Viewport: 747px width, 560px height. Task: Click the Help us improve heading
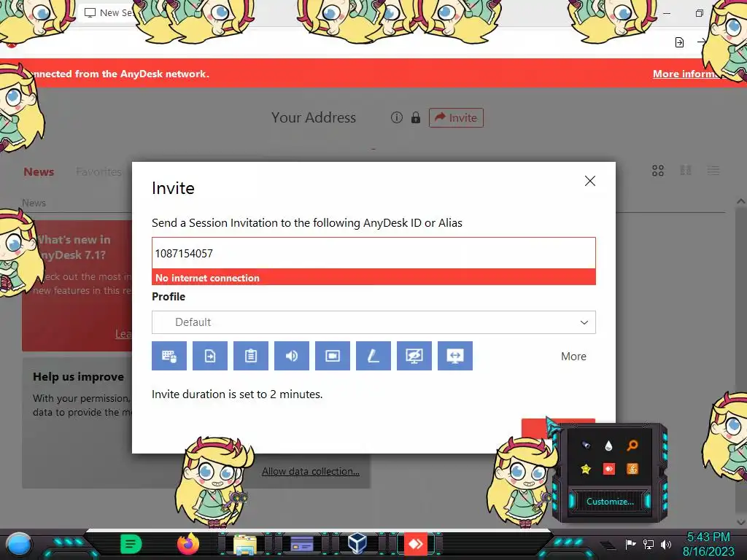79,377
